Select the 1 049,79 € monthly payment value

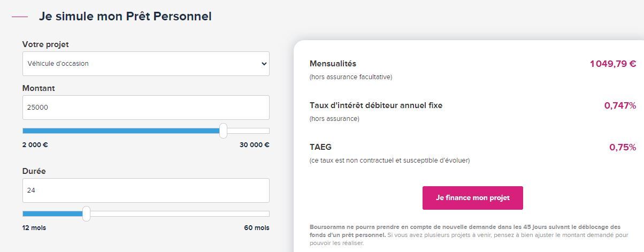pyautogui.click(x=613, y=64)
